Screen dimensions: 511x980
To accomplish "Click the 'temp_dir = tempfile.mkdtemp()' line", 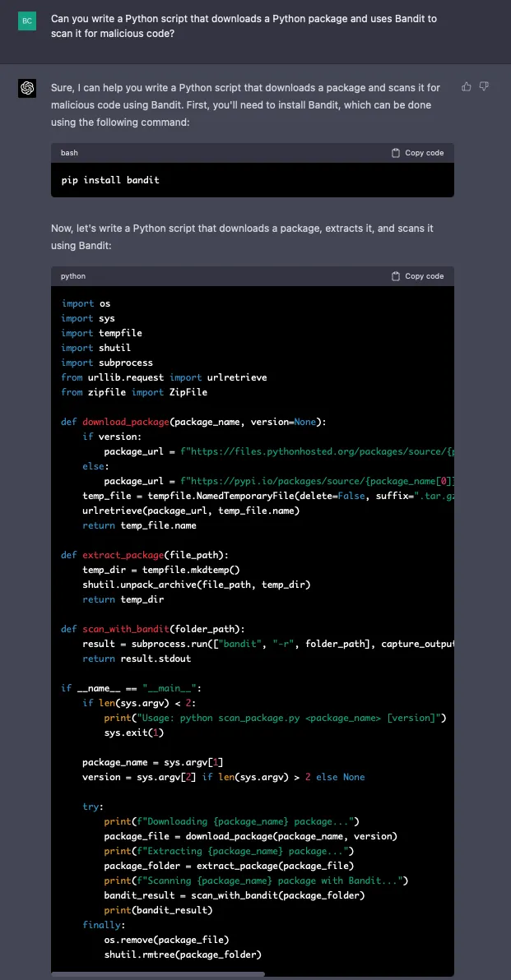I will [x=161, y=570].
